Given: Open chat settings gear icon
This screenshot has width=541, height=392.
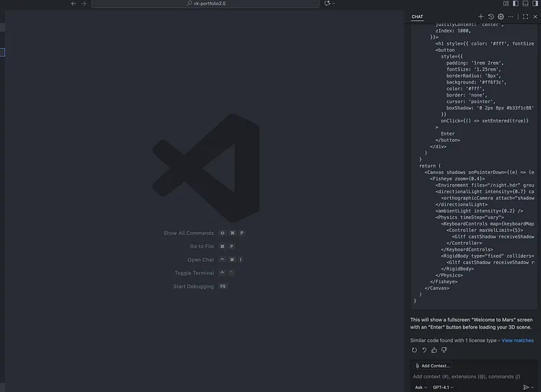Looking at the screenshot, I should [x=501, y=17].
